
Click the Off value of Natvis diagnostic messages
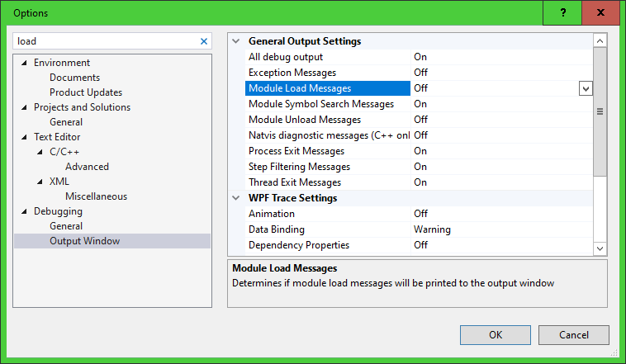421,135
